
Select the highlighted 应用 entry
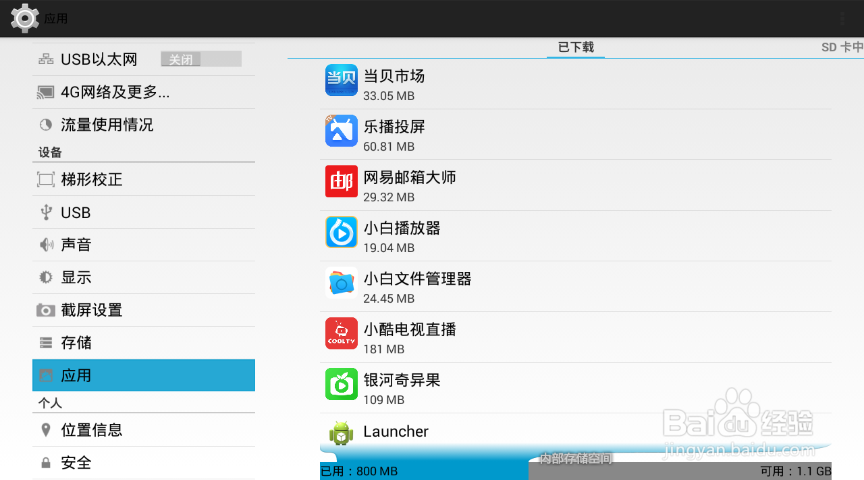coord(144,375)
